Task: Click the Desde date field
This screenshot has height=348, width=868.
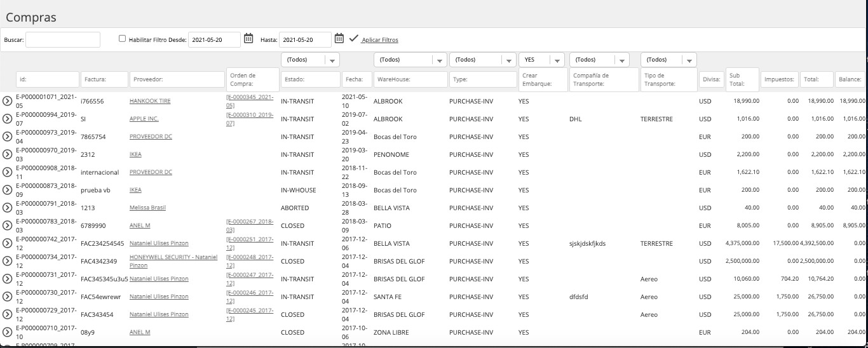Action: (x=215, y=39)
